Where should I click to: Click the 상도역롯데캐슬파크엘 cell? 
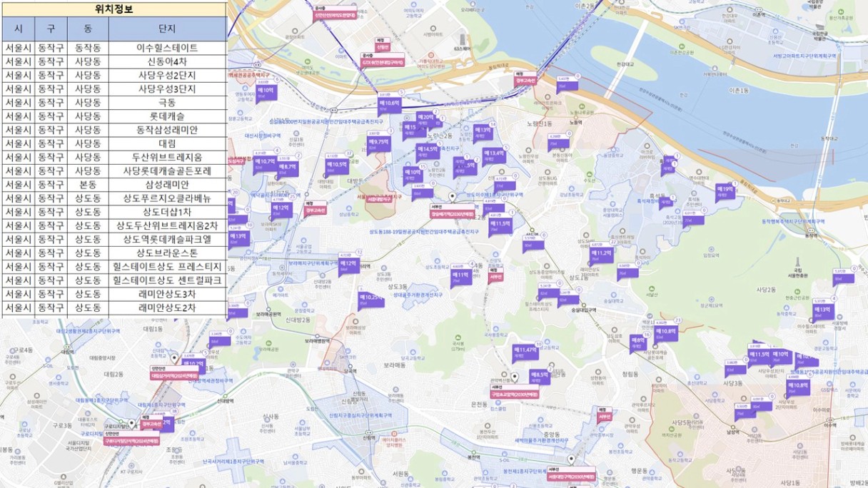(x=167, y=239)
